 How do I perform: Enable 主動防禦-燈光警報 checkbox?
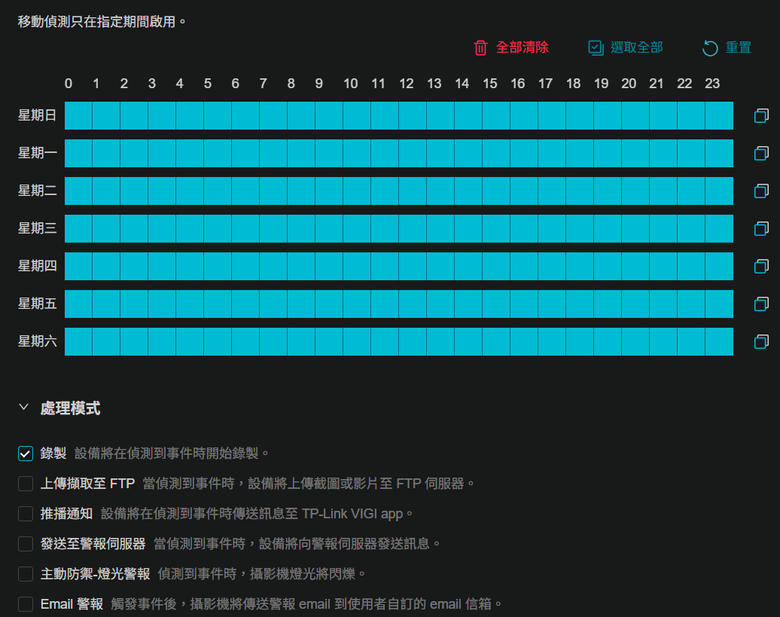[25, 574]
